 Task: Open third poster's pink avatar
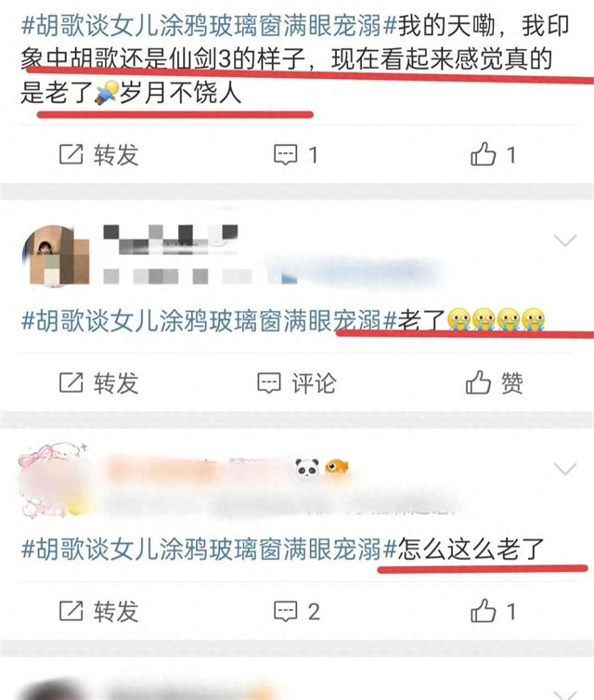coord(53,480)
